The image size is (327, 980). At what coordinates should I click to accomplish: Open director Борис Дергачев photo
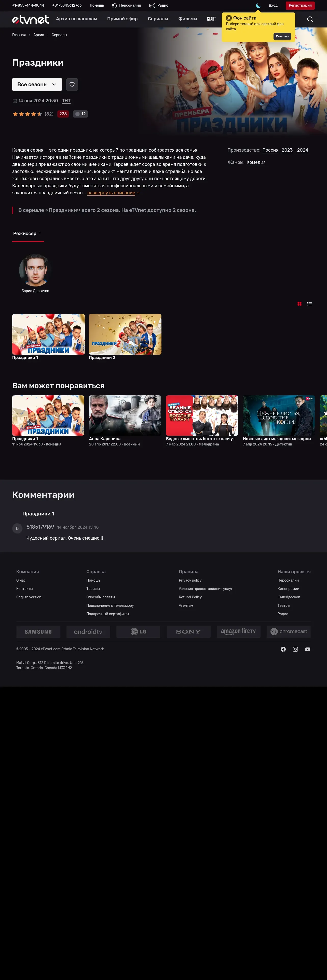click(x=35, y=270)
